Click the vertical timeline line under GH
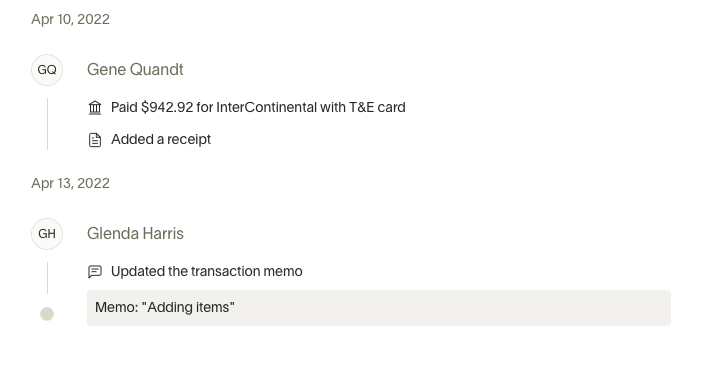 pyautogui.click(x=47, y=278)
